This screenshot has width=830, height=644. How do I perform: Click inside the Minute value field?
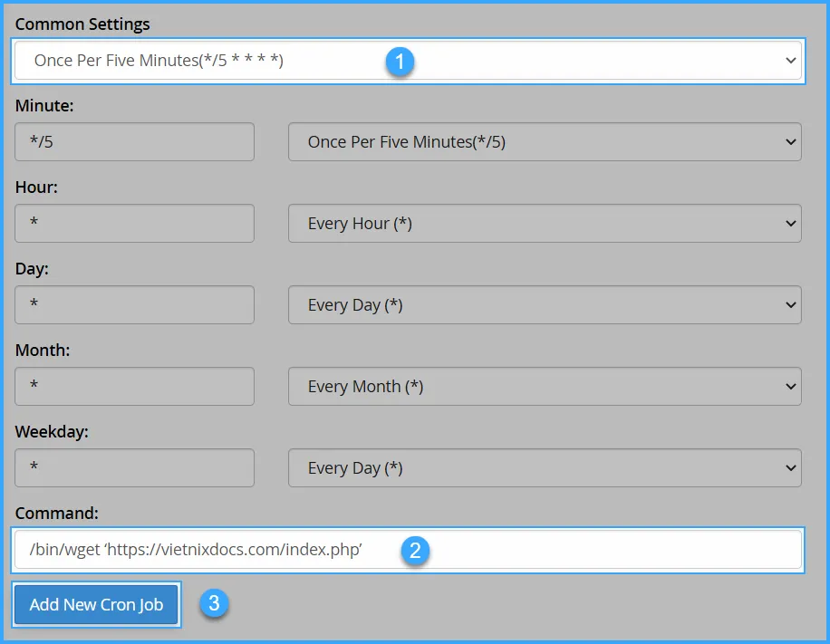(x=134, y=141)
